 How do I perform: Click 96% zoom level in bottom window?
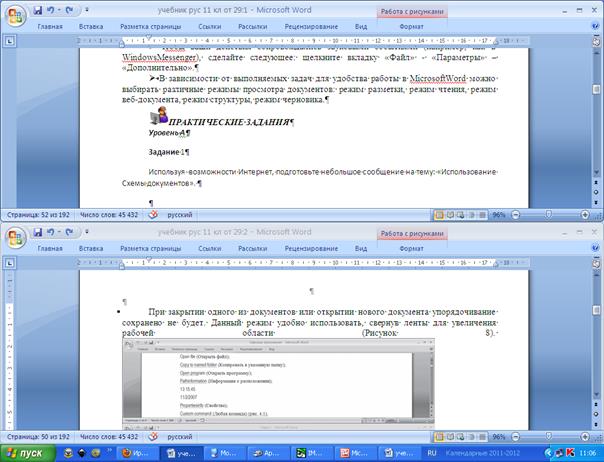499,437
